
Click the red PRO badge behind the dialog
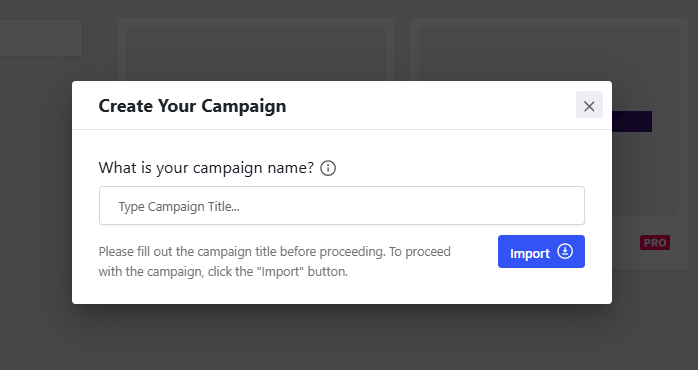655,243
